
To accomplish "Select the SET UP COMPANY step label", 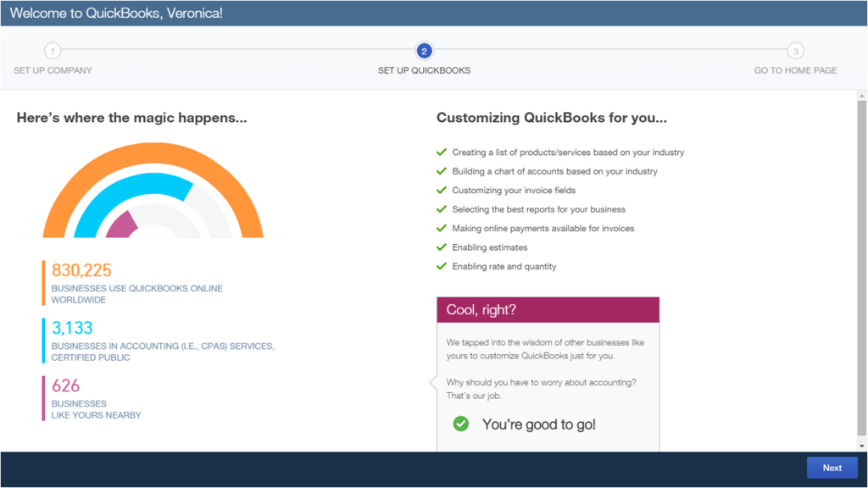I will pyautogui.click(x=53, y=70).
